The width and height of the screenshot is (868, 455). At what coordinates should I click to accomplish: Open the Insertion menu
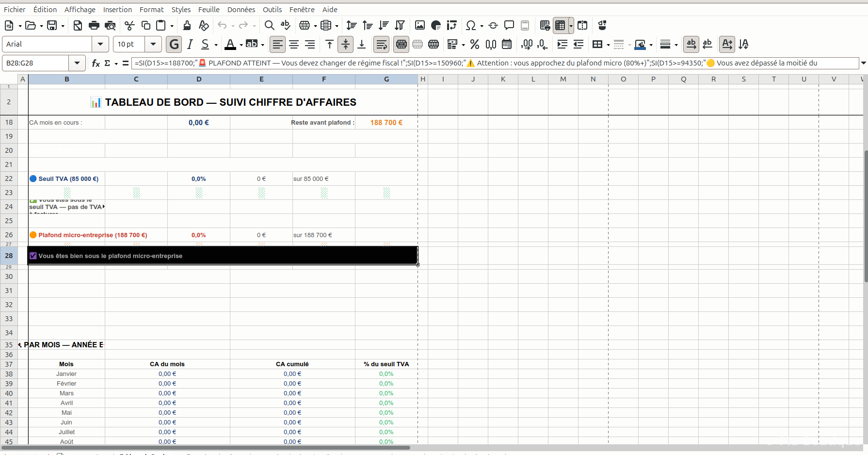117,10
